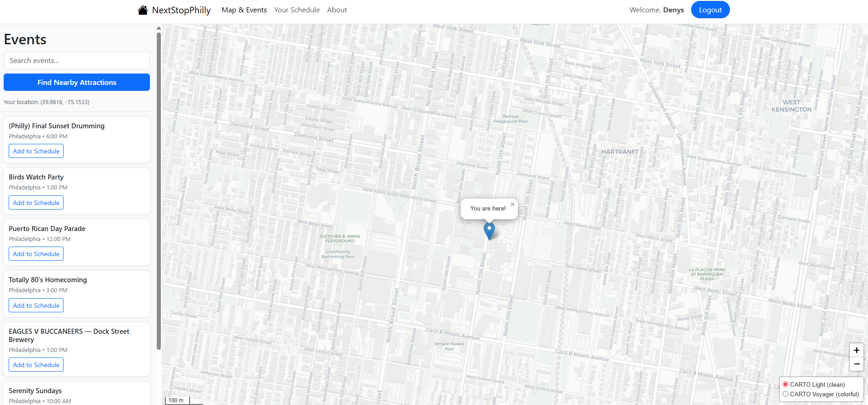Go to Your Schedule page

point(297,10)
